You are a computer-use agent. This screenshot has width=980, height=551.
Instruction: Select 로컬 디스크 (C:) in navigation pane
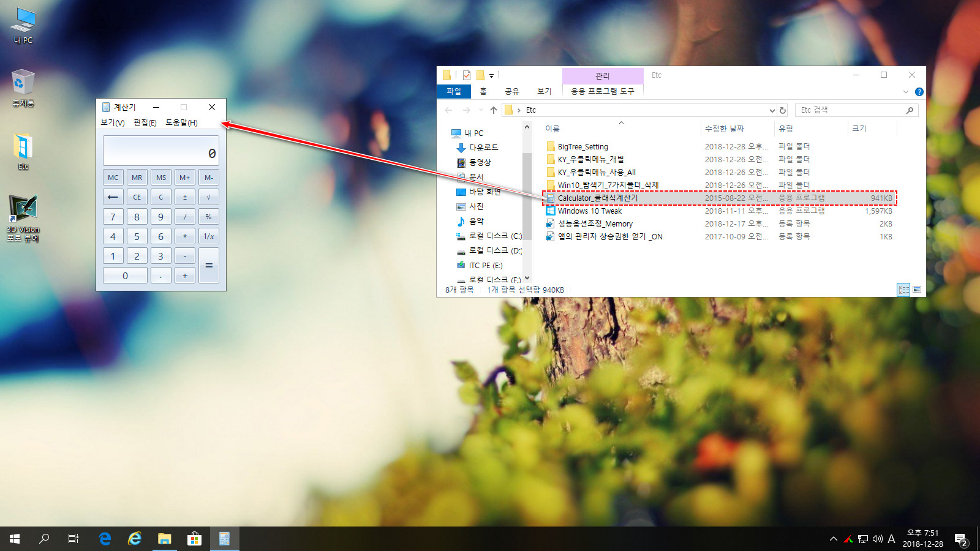coord(489,236)
